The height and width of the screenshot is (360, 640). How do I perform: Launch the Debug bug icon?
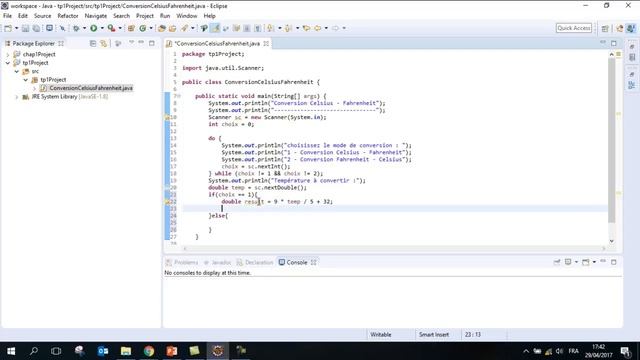click(x=76, y=28)
